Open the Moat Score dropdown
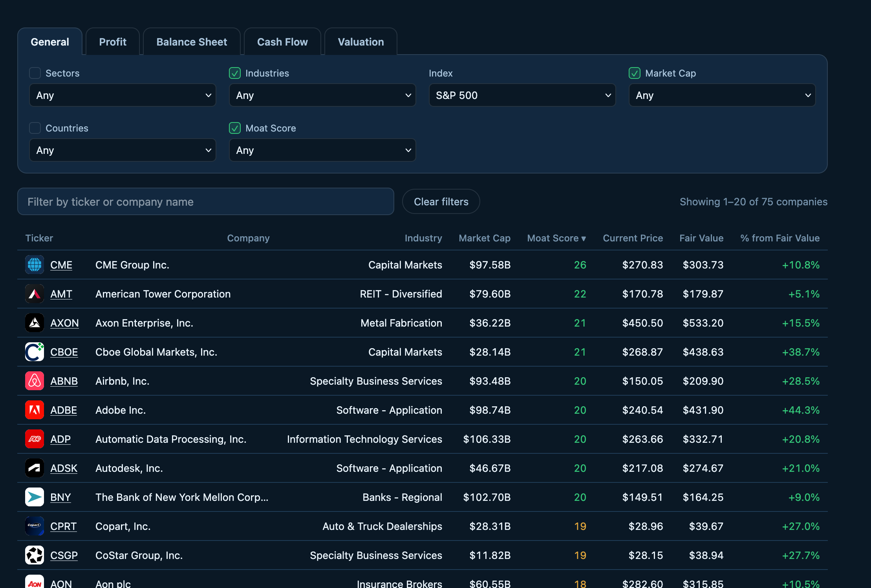The image size is (871, 588). point(322,150)
